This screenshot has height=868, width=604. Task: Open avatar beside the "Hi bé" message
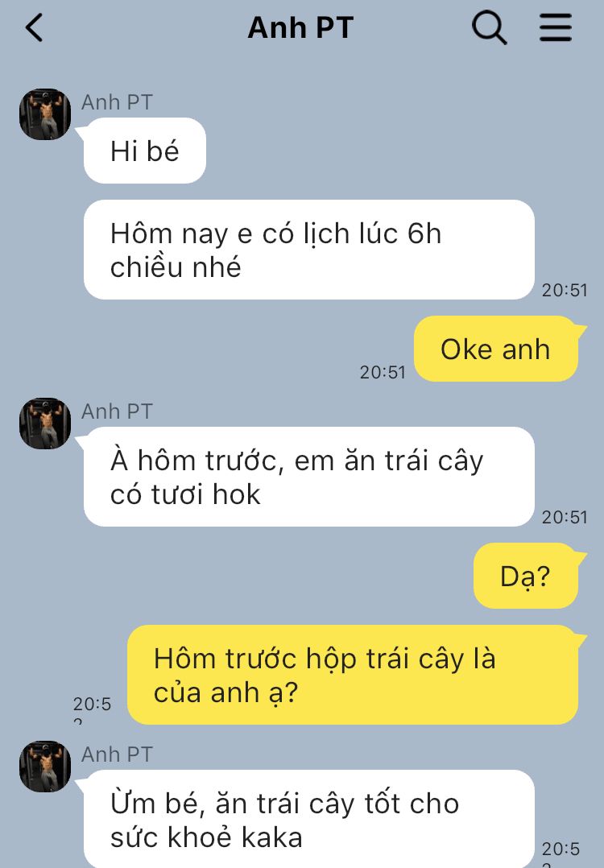coord(45,114)
